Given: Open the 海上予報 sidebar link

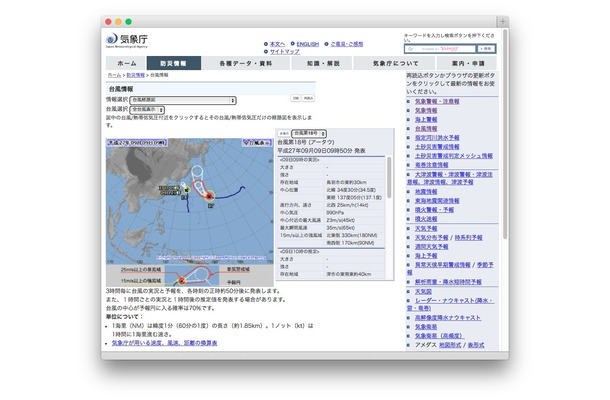Looking at the screenshot, I should (426, 256).
